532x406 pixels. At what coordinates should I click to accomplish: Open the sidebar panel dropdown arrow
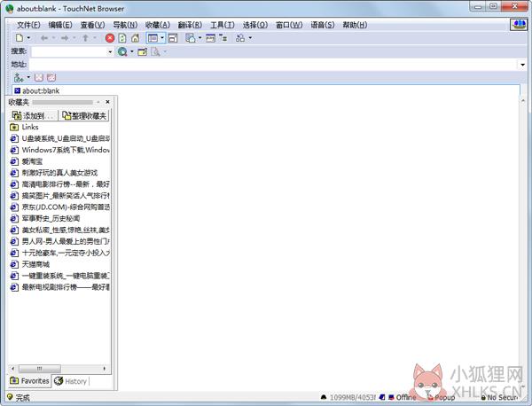(x=162, y=38)
